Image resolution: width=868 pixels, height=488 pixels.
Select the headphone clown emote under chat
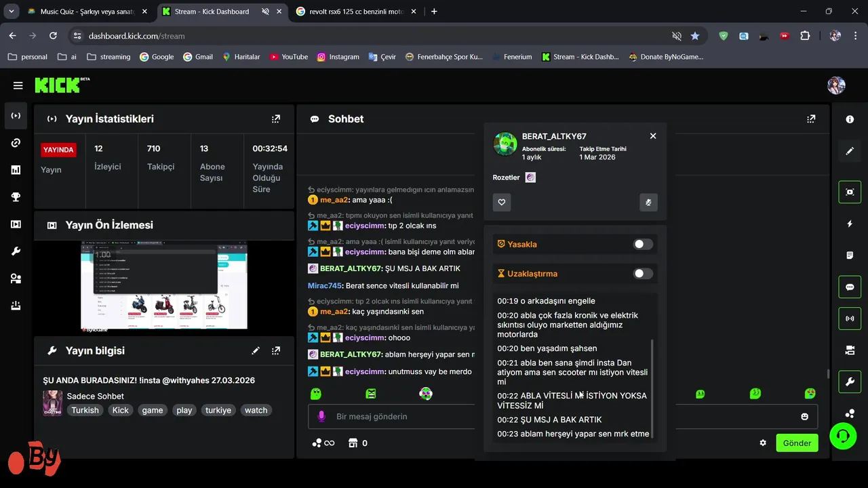425,393
